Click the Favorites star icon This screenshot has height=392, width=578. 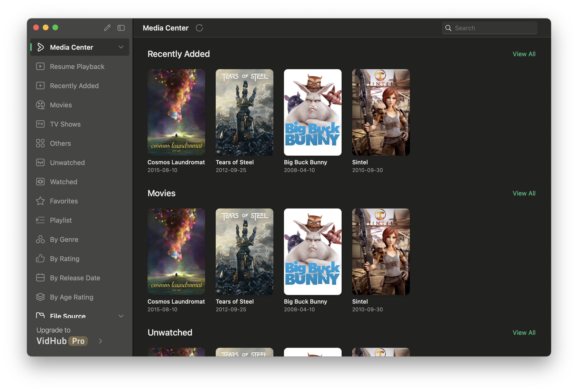pyautogui.click(x=40, y=201)
